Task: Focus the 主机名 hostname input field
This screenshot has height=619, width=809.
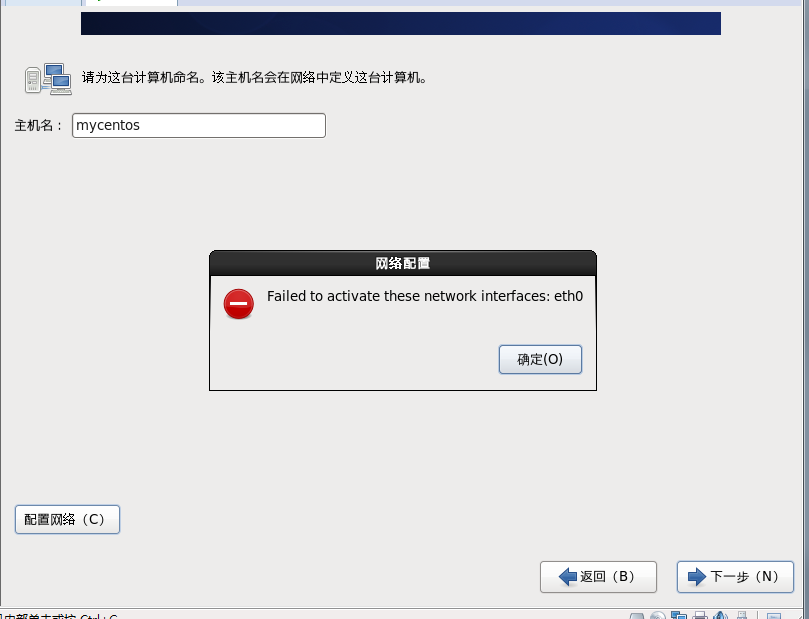Action: 199,125
